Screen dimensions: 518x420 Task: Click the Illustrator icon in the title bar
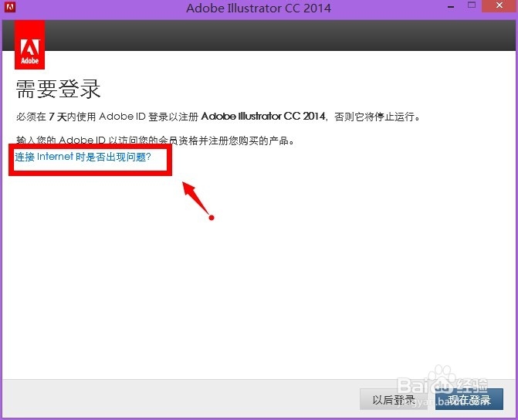10,7
